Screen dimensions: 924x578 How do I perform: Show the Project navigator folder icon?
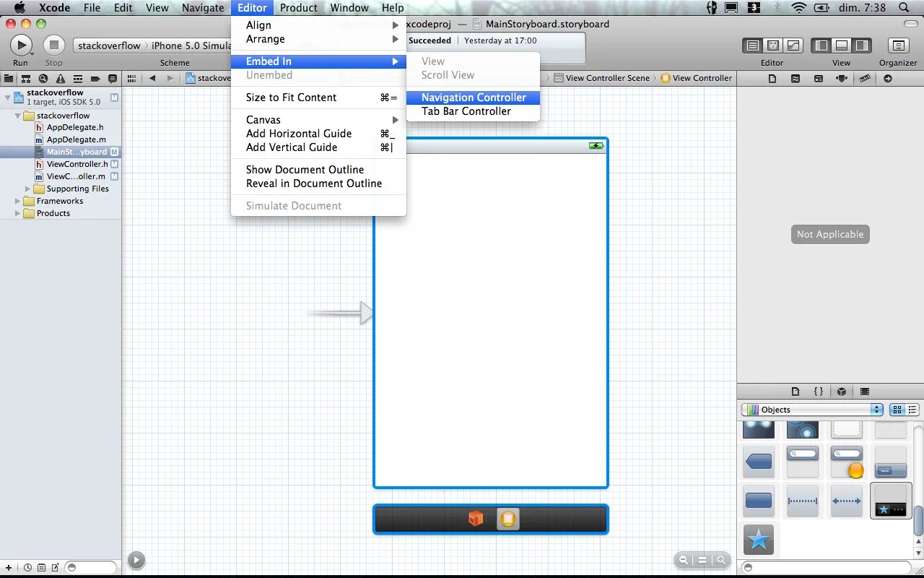coord(9,78)
